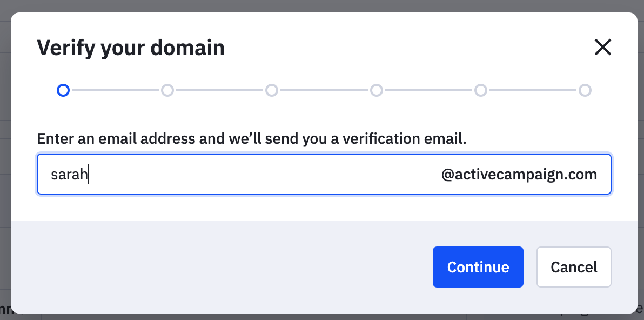Select the fifth step indicator circle
644x320 pixels.
(481, 90)
